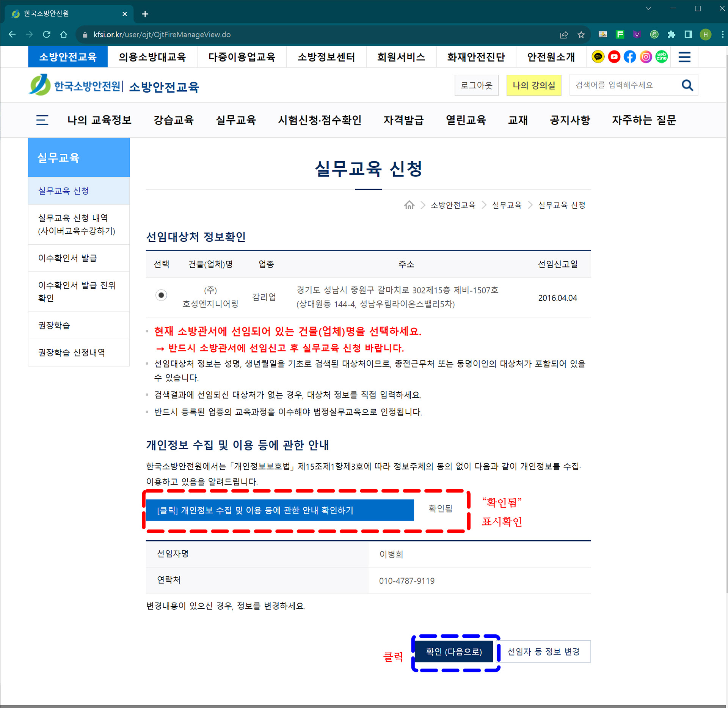Select the 호성엔지니어링 radio button

161,295
